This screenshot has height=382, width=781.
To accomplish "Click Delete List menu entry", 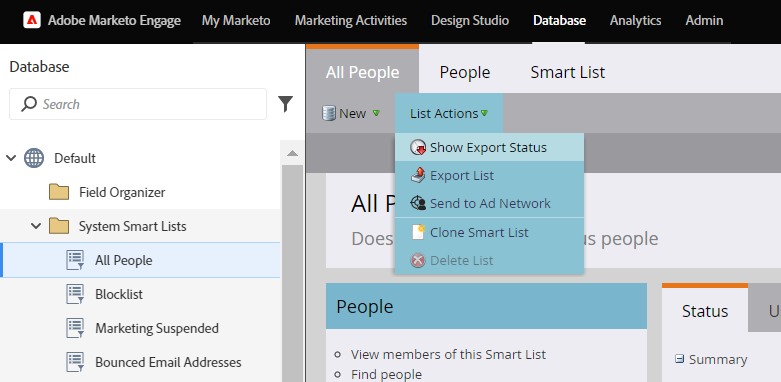I will click(489, 260).
